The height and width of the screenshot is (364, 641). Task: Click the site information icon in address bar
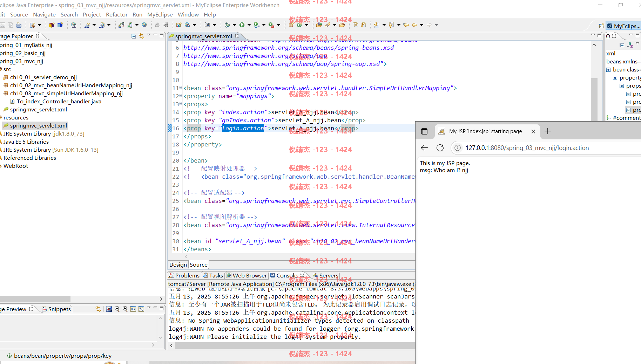click(x=458, y=148)
